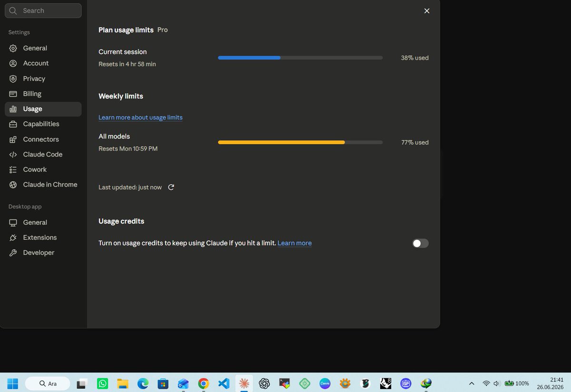
Task: Click Learn more about usage limits link
Action: point(140,118)
